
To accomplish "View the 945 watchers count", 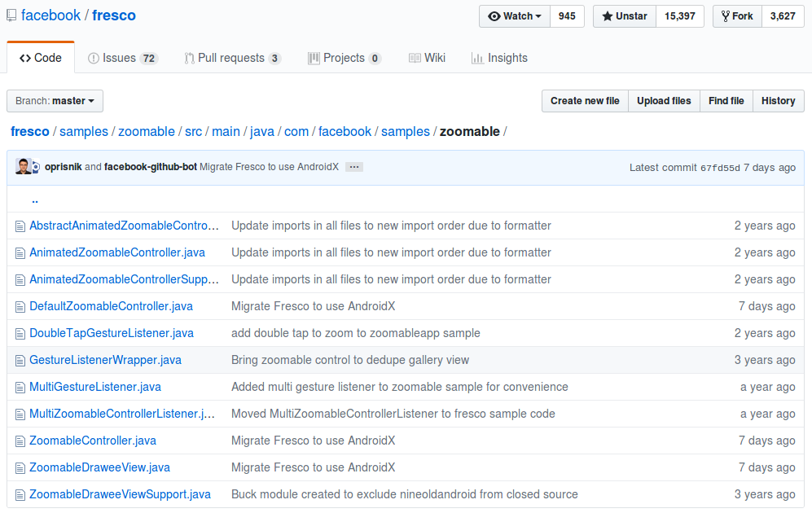I will tap(567, 16).
